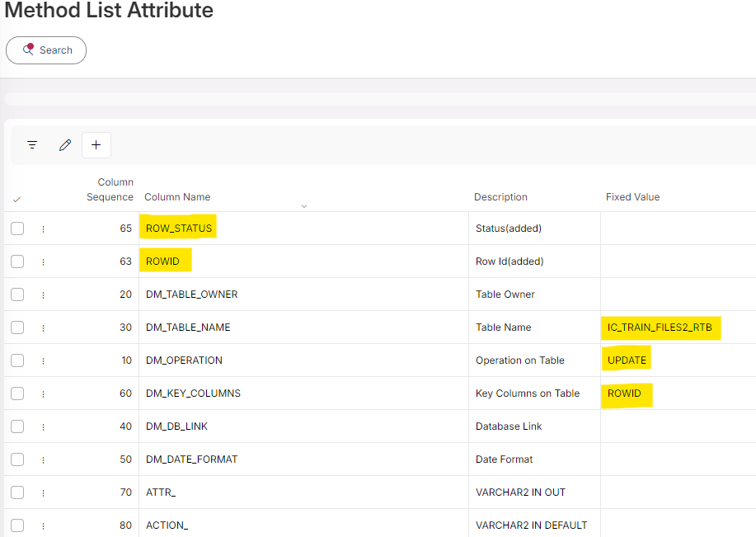Select DM_TABLE_OWNER column name cell

[303, 294]
